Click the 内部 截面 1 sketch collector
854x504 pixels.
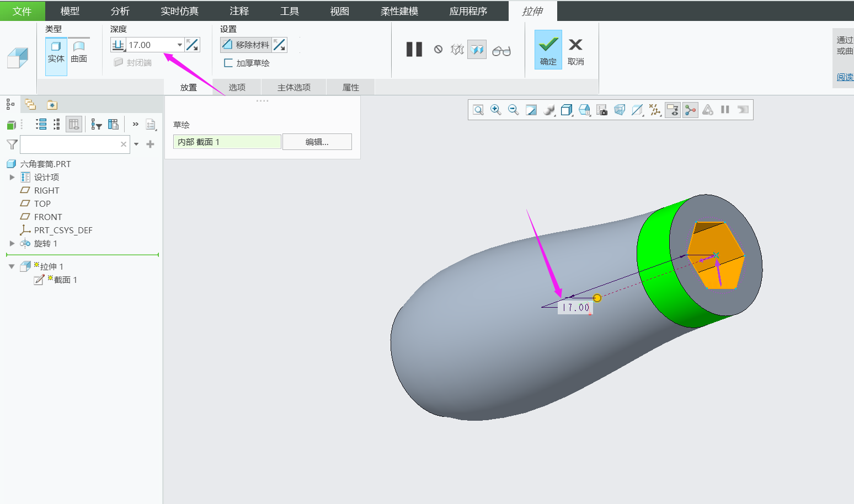coord(227,142)
